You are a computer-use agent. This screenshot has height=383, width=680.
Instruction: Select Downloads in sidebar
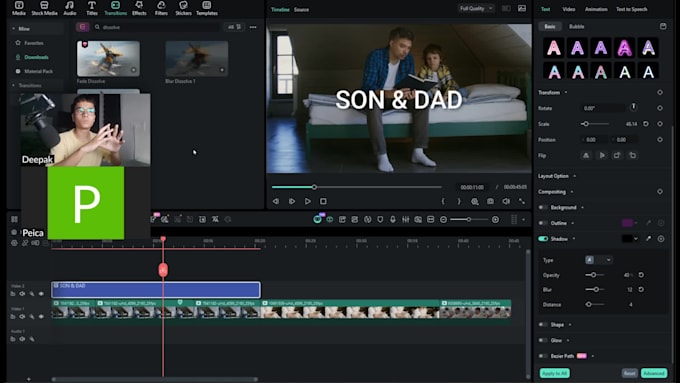[36, 57]
